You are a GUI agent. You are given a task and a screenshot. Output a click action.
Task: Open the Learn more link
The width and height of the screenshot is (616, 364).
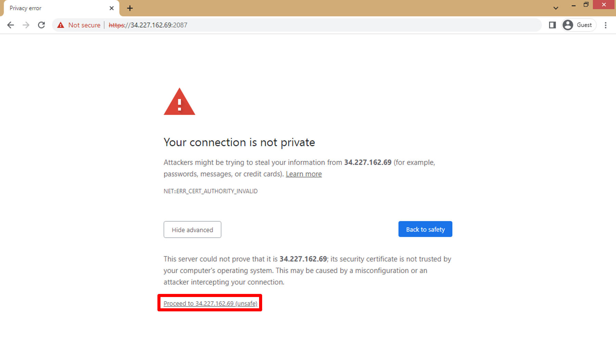304,174
